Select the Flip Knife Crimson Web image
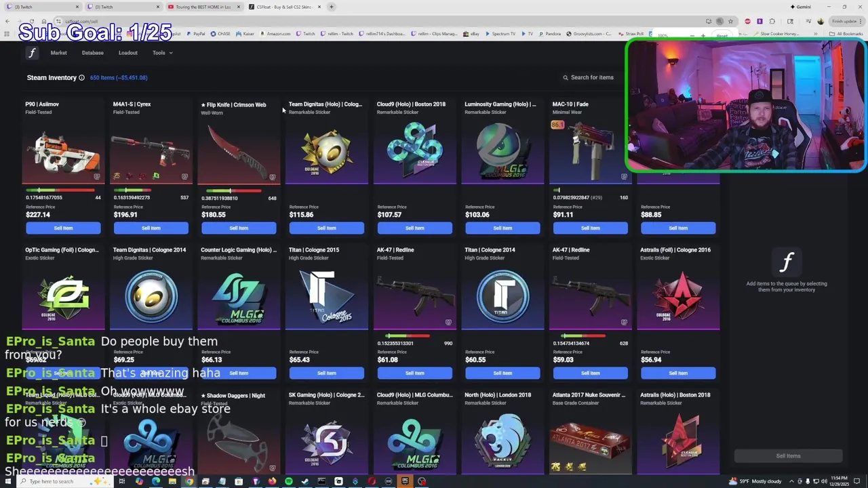This screenshot has width=868, height=488. [239, 150]
